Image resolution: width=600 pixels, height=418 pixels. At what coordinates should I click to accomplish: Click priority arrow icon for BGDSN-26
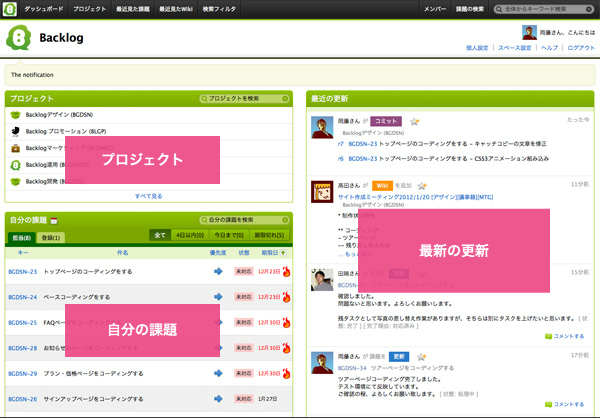click(x=218, y=398)
